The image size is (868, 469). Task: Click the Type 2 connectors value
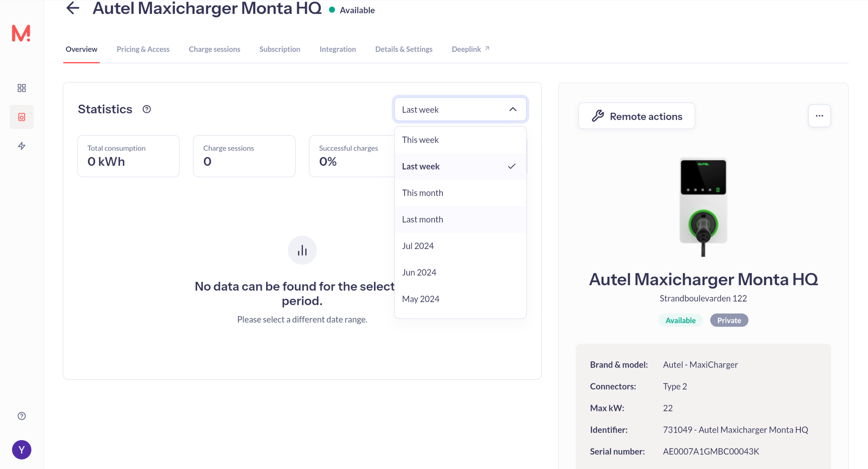675,386
